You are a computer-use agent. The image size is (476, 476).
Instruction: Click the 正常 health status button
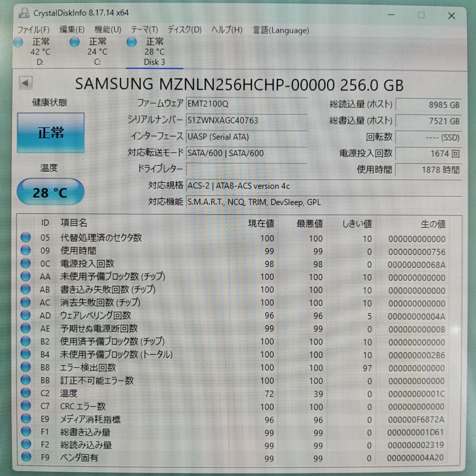point(51,132)
